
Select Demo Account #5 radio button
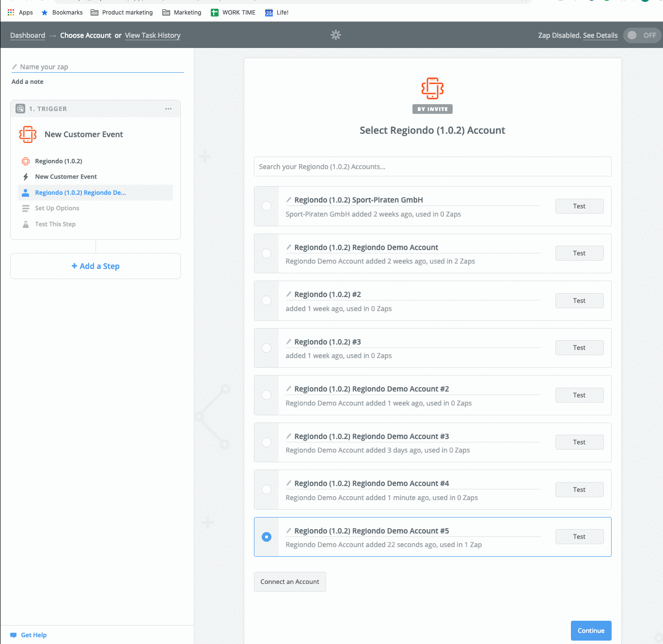coord(267,537)
